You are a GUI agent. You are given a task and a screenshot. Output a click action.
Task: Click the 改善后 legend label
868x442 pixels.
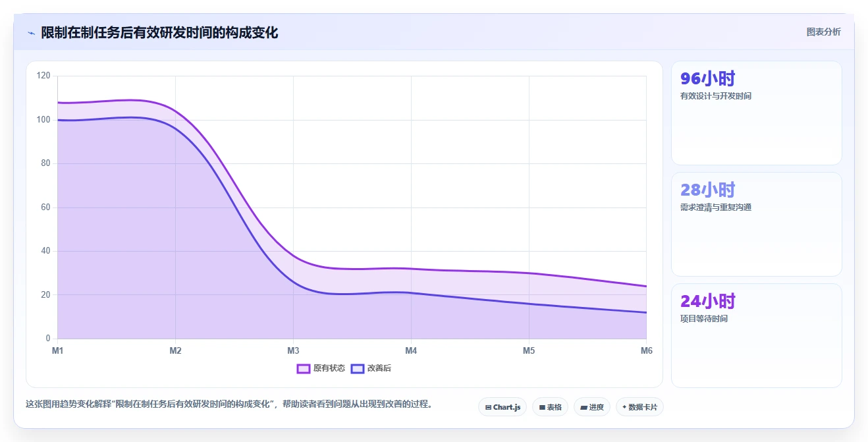pyautogui.click(x=379, y=368)
